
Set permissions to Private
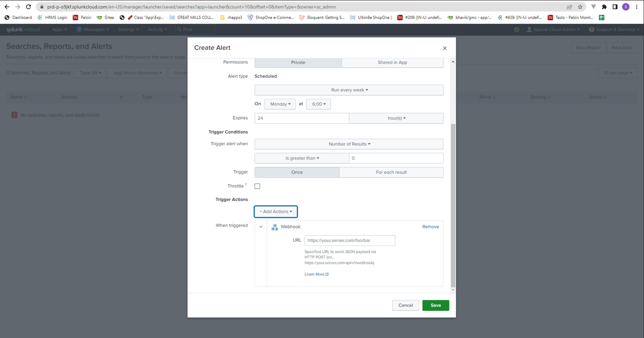298,62
